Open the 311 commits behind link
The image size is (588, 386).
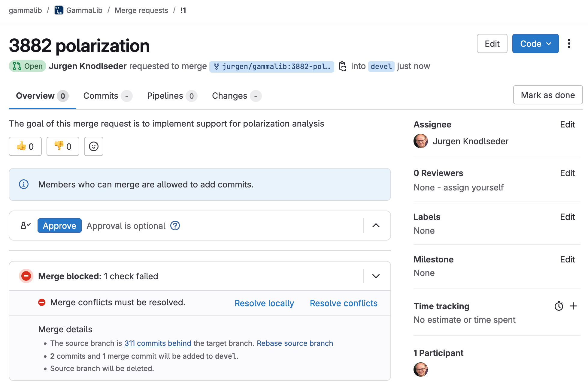158,343
